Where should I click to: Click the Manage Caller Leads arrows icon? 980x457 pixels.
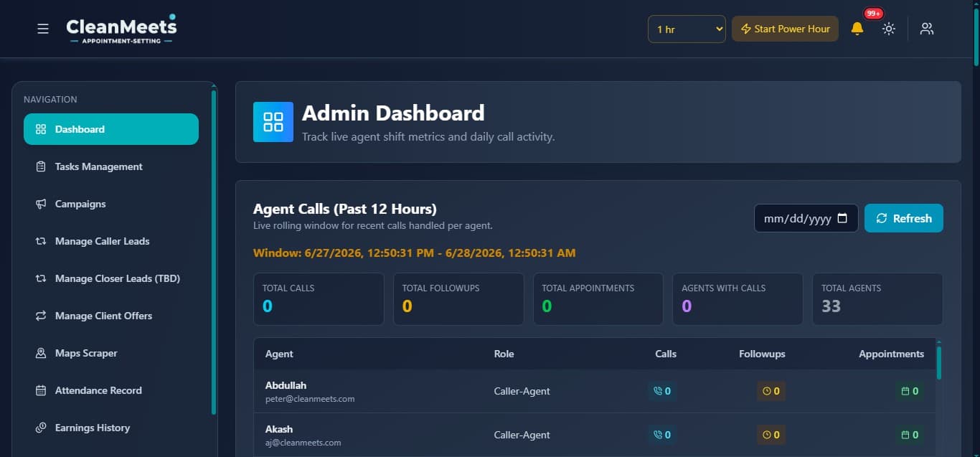pyautogui.click(x=41, y=241)
